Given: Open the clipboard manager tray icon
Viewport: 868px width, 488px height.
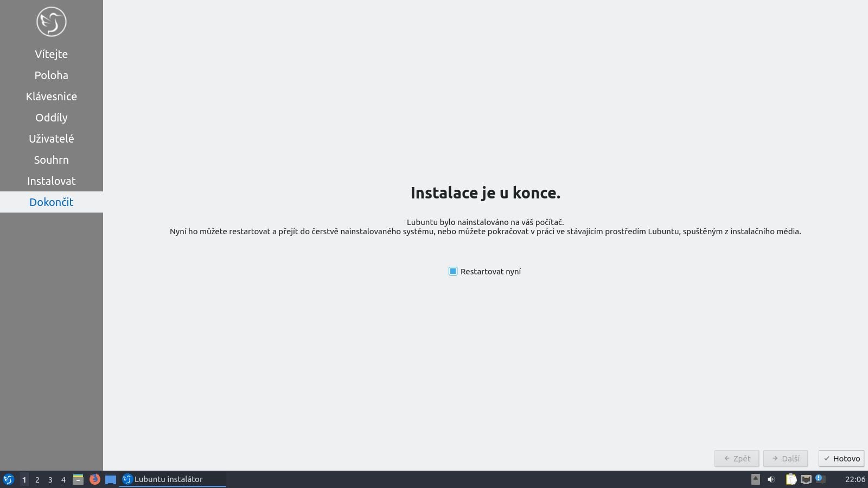Looking at the screenshot, I should click(790, 479).
